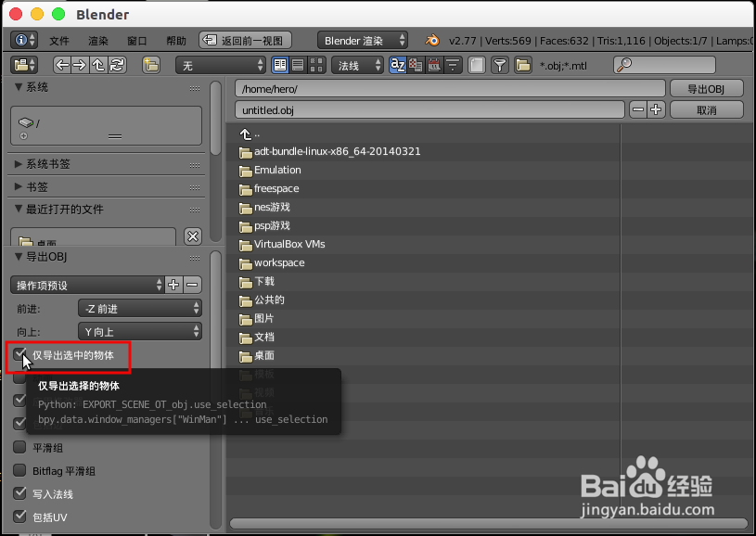Open the Blender 渲染 engine dropdown
Screen dimensions: 756x536
point(363,41)
